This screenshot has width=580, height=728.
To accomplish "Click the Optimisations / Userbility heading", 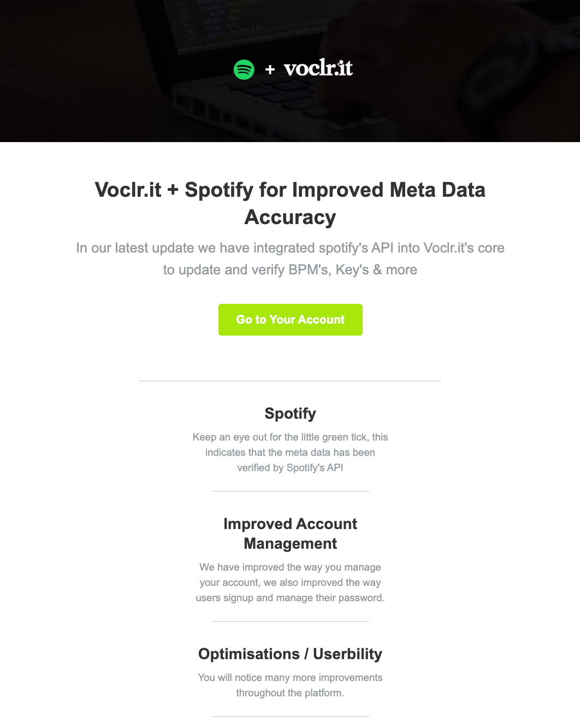I will 290,654.
